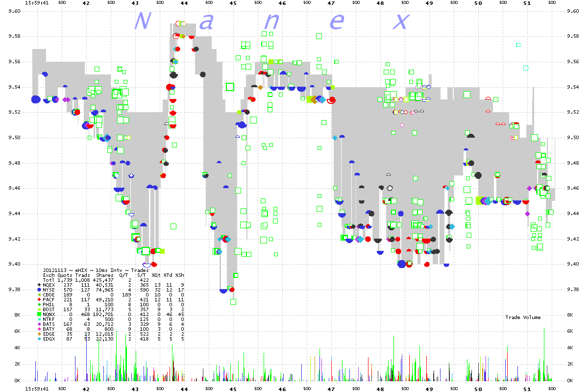Click the PACF shares value 49,210
Image resolution: width=588 pixels, height=392 pixels.
[105, 299]
